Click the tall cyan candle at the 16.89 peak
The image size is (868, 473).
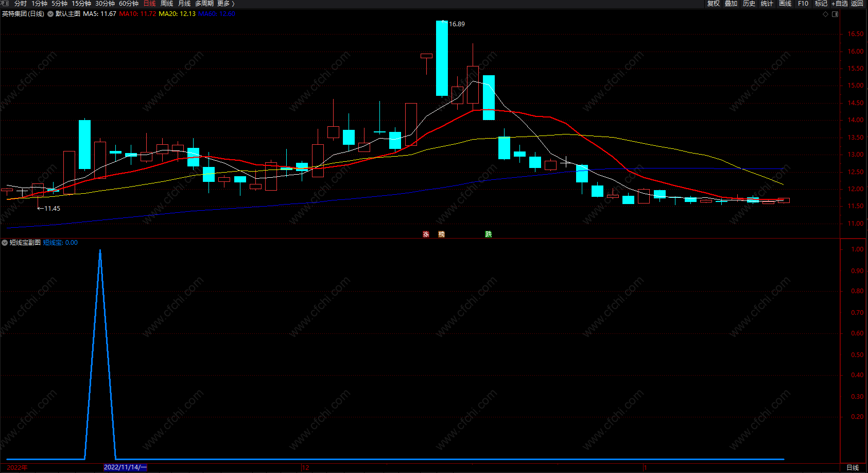tap(442, 58)
